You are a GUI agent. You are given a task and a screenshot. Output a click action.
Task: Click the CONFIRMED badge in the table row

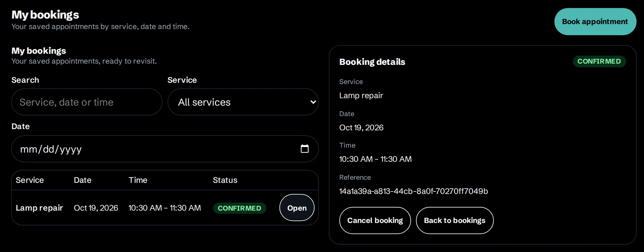pos(239,208)
